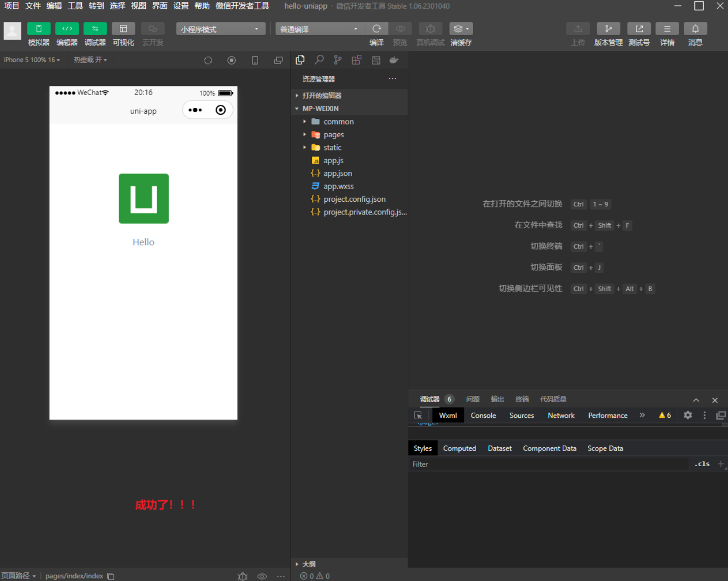This screenshot has width=728, height=581.
Task: Click the mini program capsule menu dots
Action: (x=195, y=110)
